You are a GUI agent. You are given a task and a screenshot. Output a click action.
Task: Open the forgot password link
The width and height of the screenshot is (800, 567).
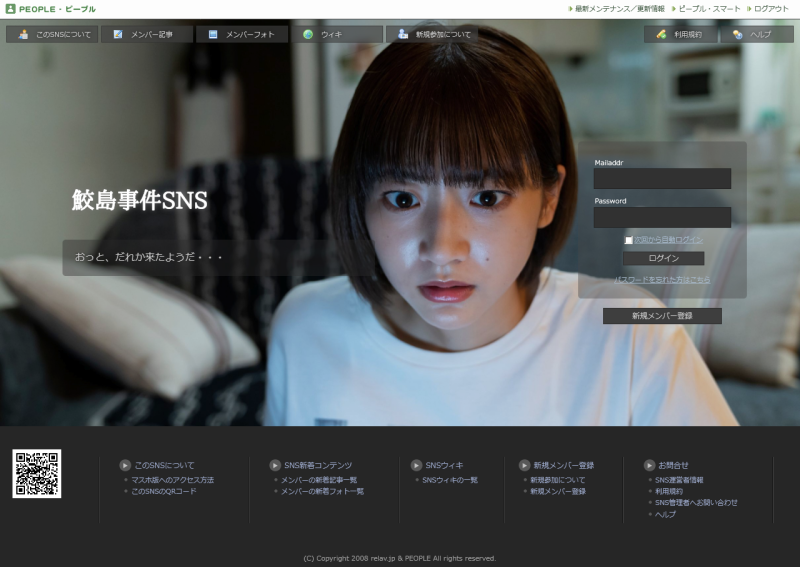[x=662, y=280]
